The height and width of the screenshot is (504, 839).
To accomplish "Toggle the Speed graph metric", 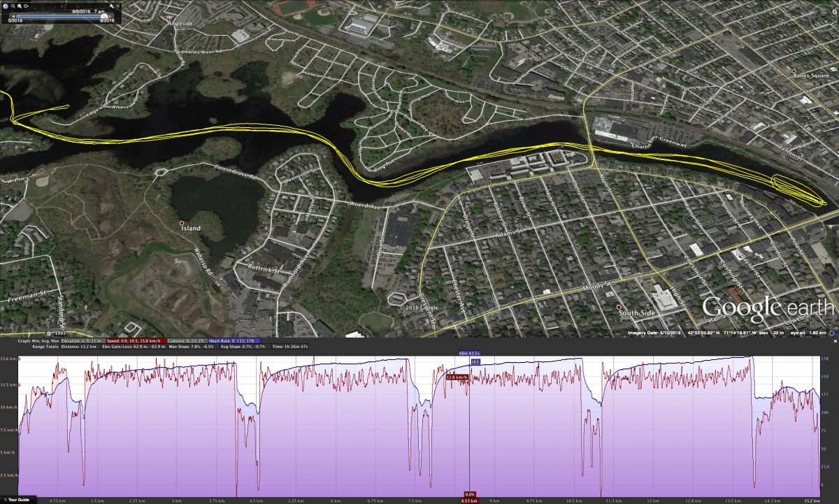I will [136, 340].
